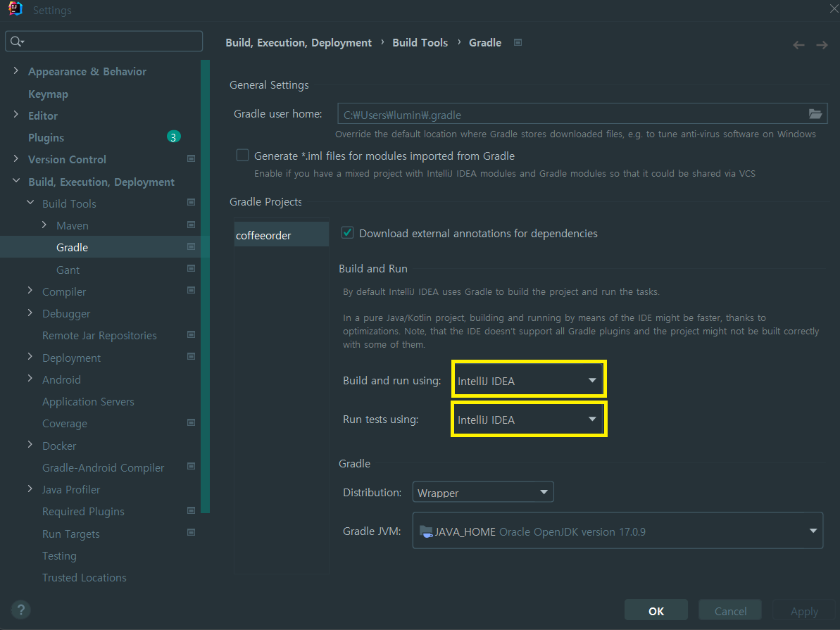The width and height of the screenshot is (840, 630).
Task: Expand the Maven node
Action: (x=44, y=225)
